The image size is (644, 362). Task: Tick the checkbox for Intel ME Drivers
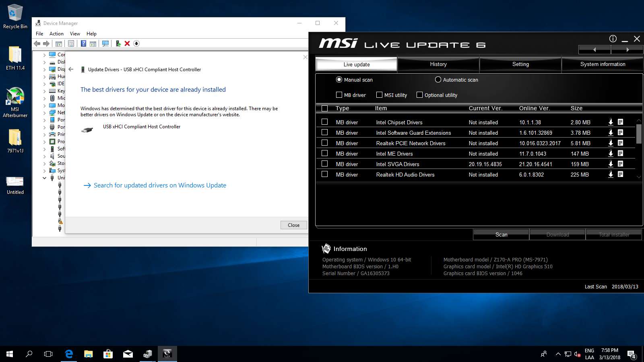(x=325, y=153)
